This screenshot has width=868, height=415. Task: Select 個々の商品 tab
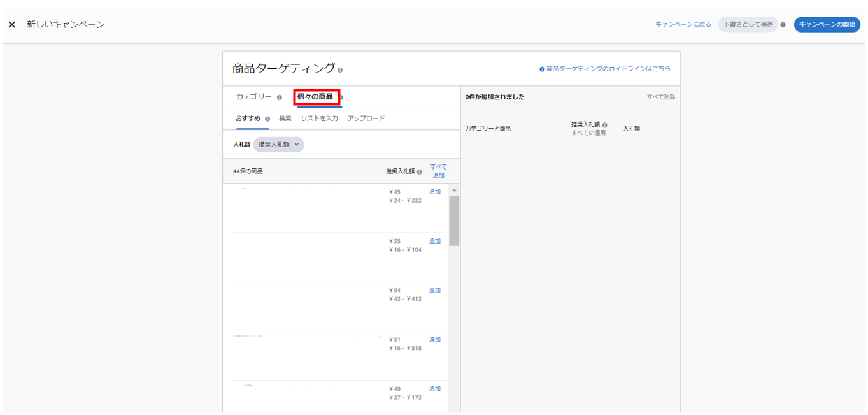315,97
